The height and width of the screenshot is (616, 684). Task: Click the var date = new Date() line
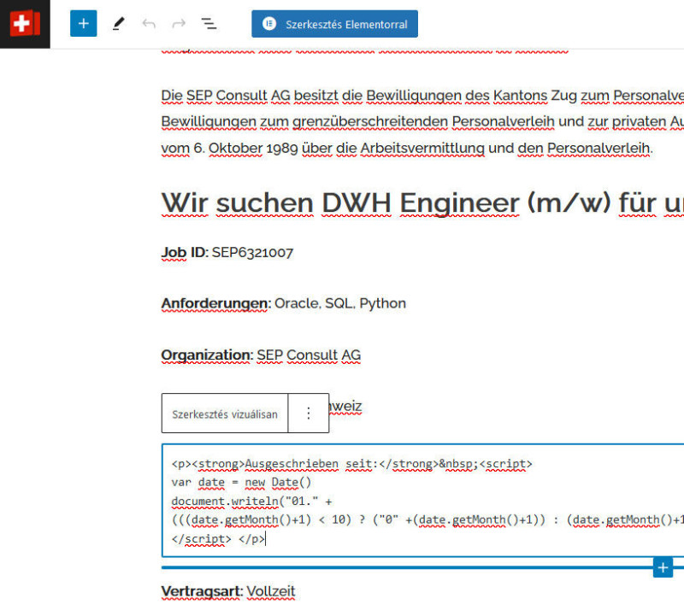point(241,483)
